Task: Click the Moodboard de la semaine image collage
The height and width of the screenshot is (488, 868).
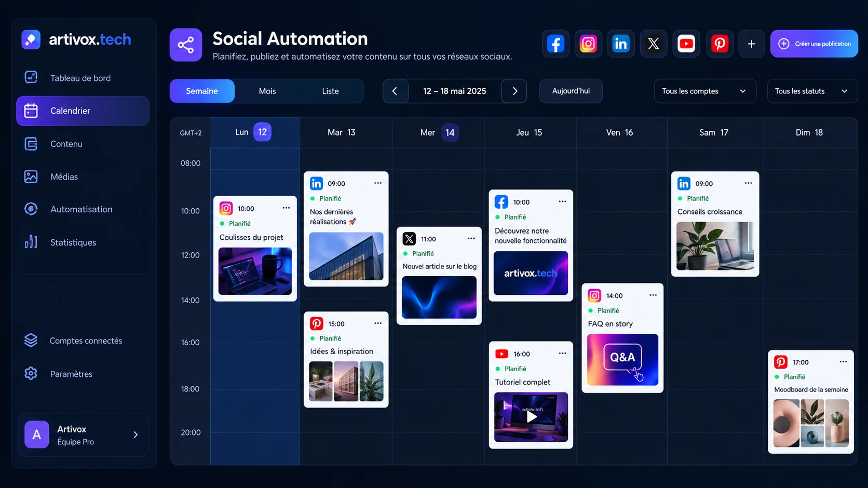Action: [811, 423]
